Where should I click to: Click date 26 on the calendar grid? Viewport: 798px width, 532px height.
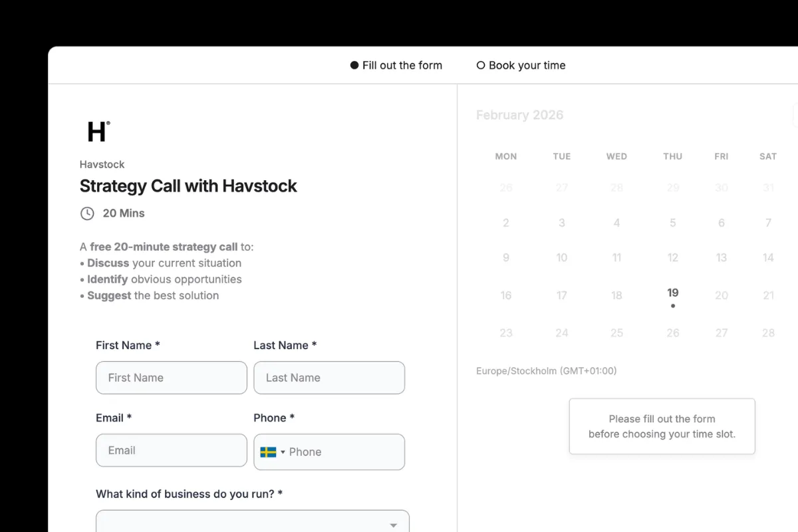click(672, 332)
